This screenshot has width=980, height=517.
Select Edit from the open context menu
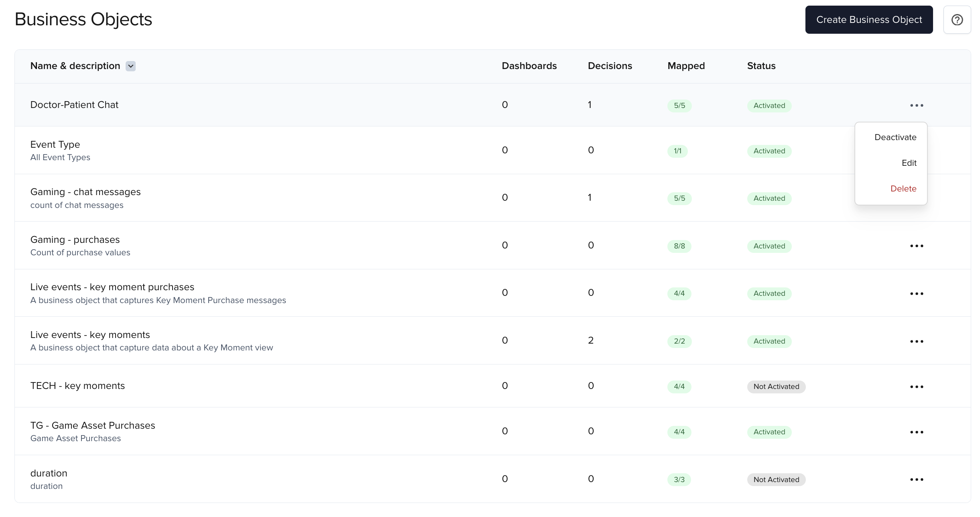click(909, 163)
